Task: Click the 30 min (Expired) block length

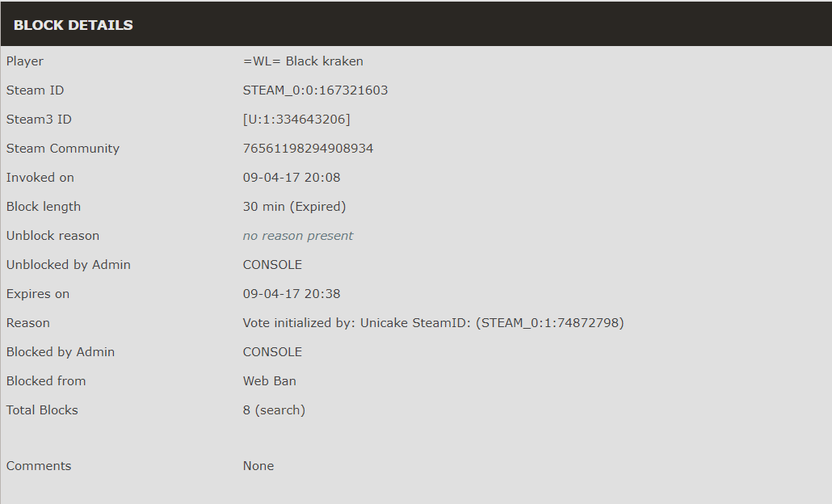Action: (x=294, y=207)
